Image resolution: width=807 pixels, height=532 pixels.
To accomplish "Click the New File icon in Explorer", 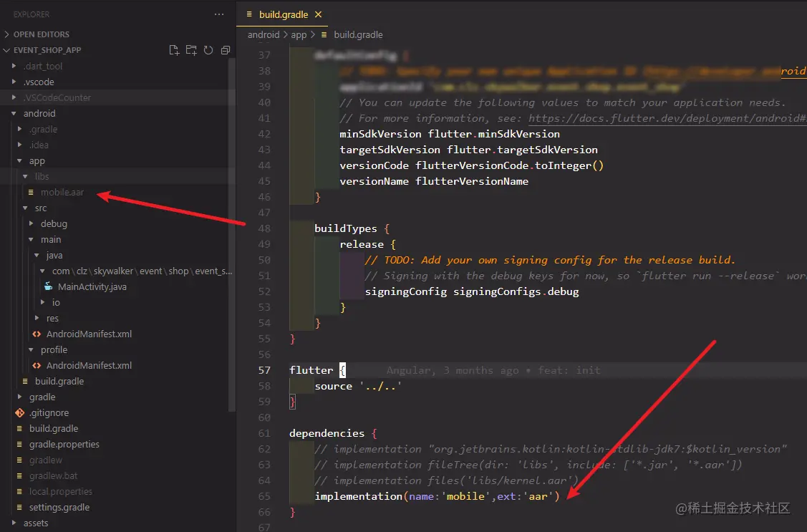I will coord(174,50).
